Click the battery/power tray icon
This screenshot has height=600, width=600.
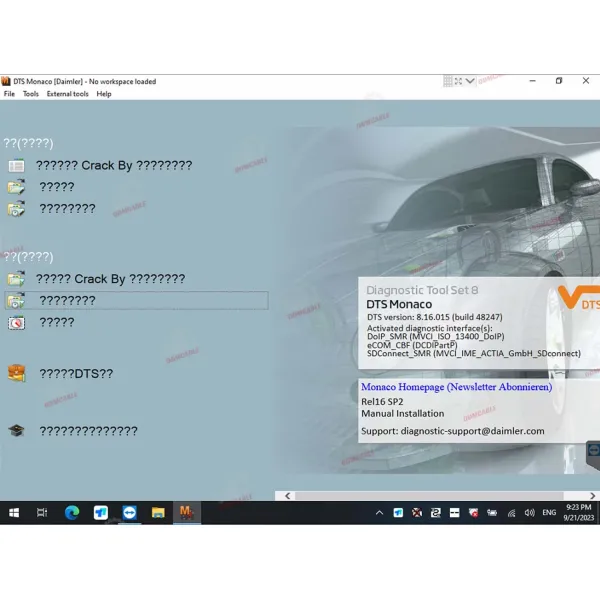[492, 513]
